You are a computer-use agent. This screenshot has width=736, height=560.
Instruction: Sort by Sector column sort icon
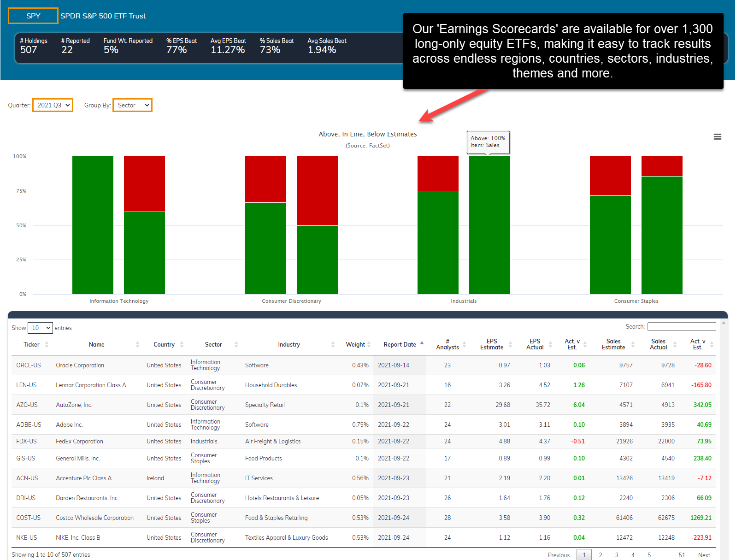pos(236,345)
